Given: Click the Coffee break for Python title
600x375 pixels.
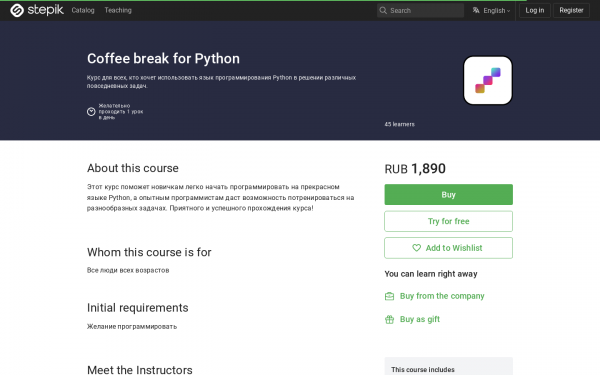Looking at the screenshot, I should click(x=163, y=59).
